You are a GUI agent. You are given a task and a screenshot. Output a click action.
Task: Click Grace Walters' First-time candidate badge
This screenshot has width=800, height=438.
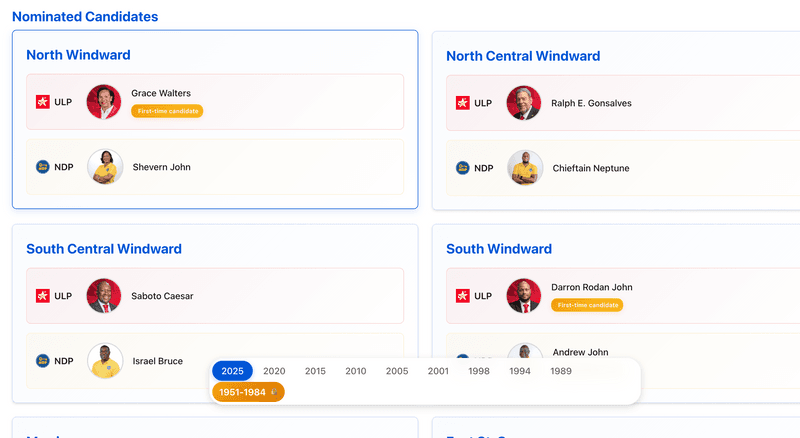[167, 111]
